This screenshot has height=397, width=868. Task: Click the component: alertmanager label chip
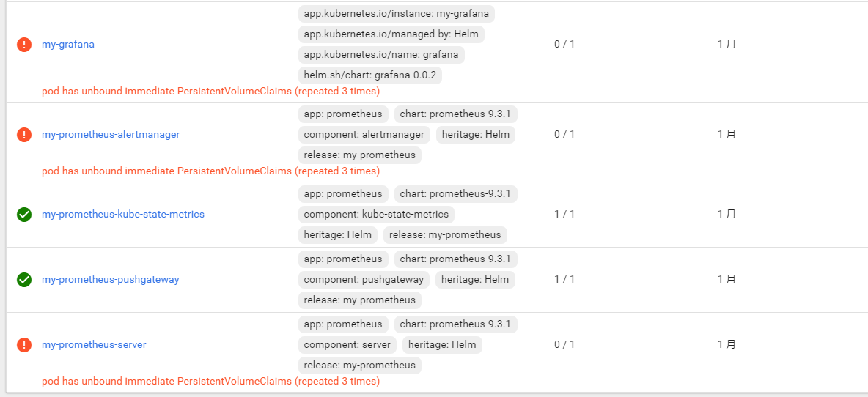(364, 134)
